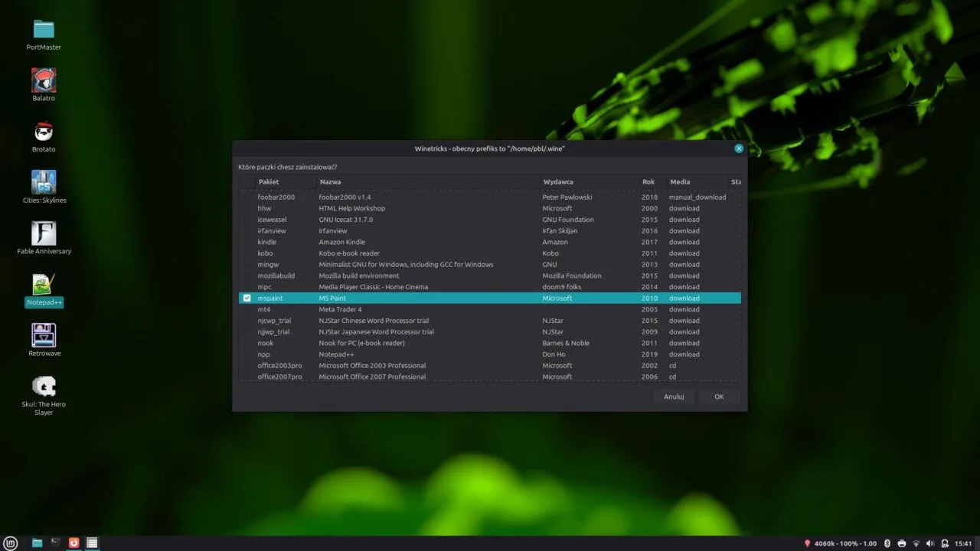Open the Bluetooth tray icon

887,543
